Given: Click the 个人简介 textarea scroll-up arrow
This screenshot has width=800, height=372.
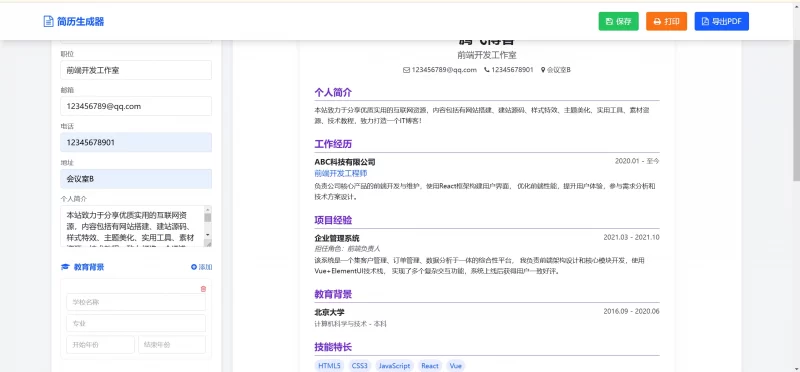Looking at the screenshot, I should click(208, 209).
